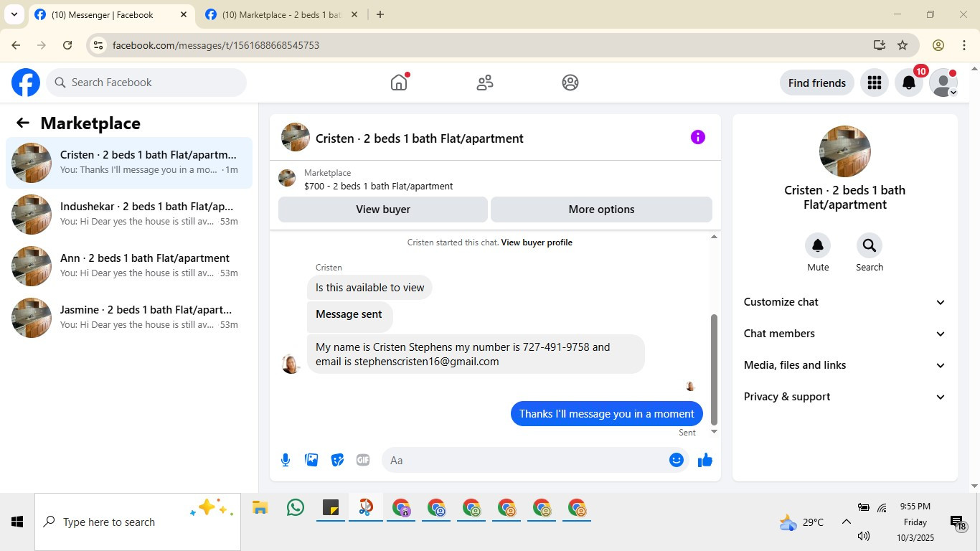Focus the Search Facebook field
980x551 pixels.
click(x=146, y=83)
